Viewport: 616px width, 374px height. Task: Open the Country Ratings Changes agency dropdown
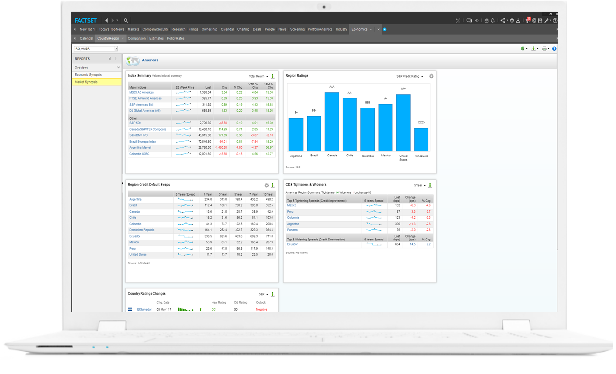(x=264, y=294)
